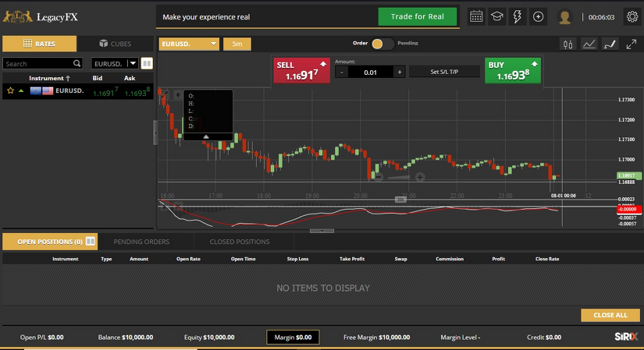This screenshot has height=350, width=644.
Task: Click the Free Margin $10,000.00 value
Action: [376, 338]
